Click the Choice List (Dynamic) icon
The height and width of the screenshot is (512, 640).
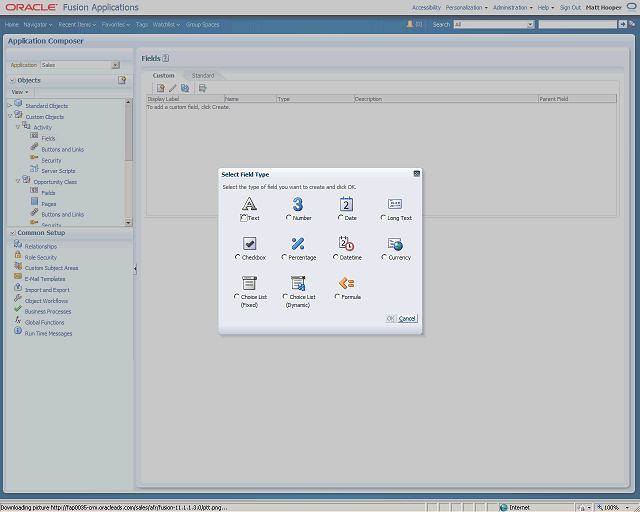coord(298,283)
